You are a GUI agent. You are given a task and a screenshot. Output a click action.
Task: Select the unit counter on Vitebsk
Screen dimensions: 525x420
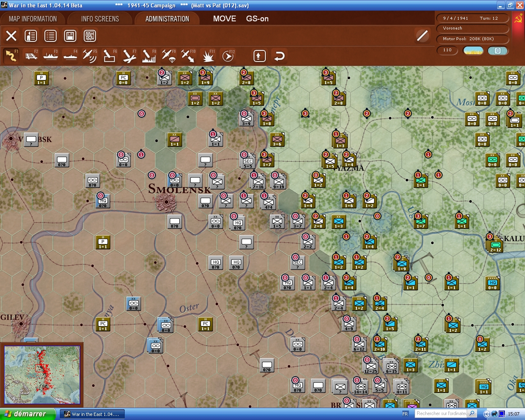pos(31,140)
